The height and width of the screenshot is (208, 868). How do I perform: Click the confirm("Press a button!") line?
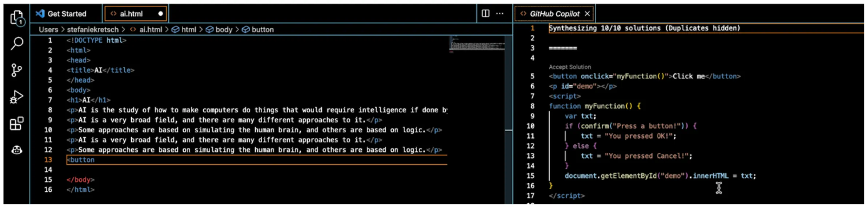(x=630, y=126)
